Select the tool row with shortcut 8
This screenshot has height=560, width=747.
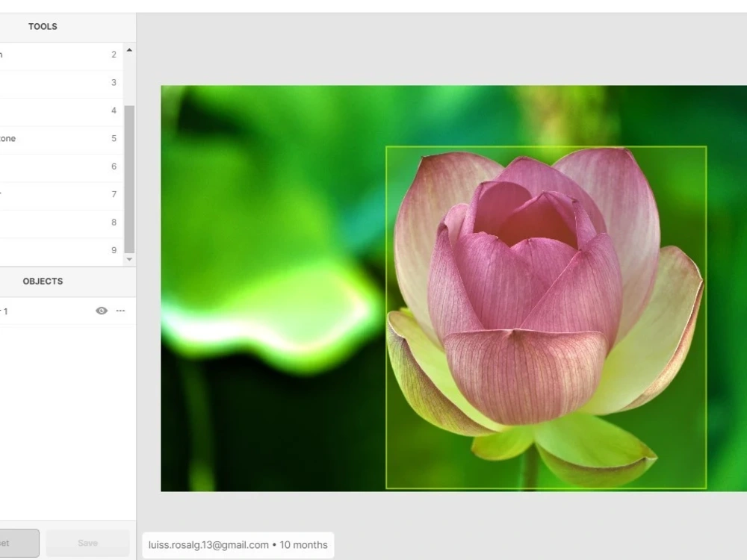click(x=61, y=223)
